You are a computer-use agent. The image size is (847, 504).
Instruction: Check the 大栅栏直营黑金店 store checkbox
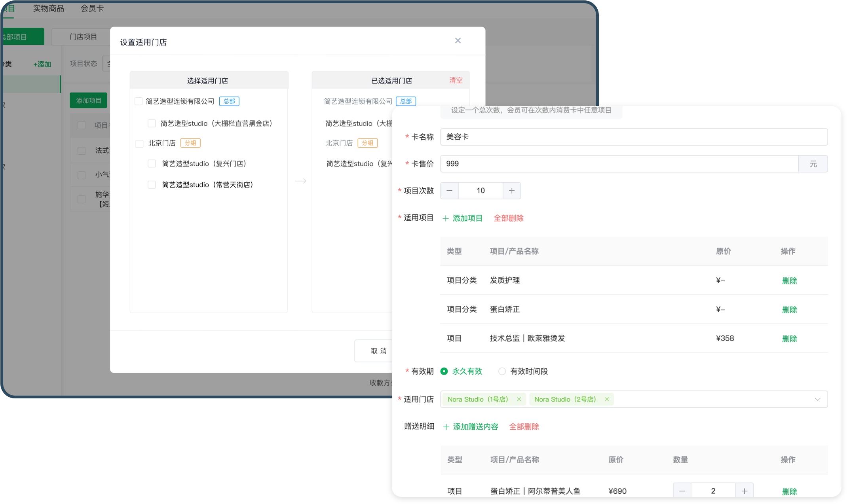click(x=152, y=123)
